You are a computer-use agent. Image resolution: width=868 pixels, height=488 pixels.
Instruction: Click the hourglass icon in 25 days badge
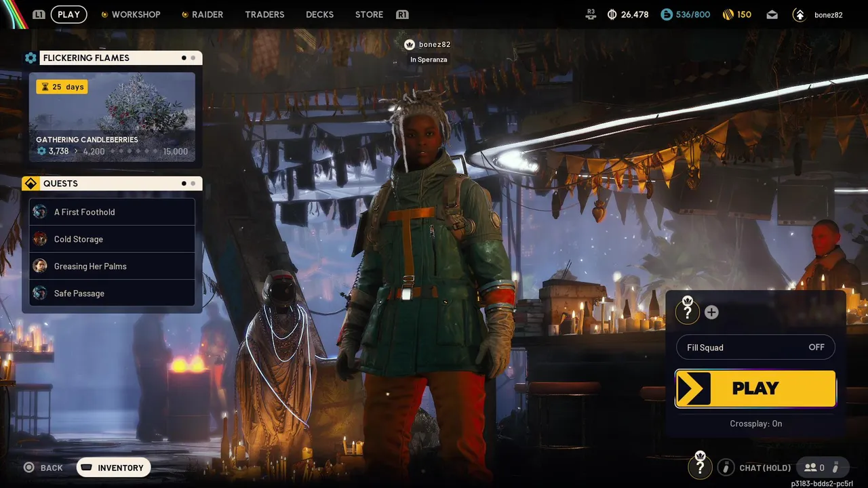[45, 87]
